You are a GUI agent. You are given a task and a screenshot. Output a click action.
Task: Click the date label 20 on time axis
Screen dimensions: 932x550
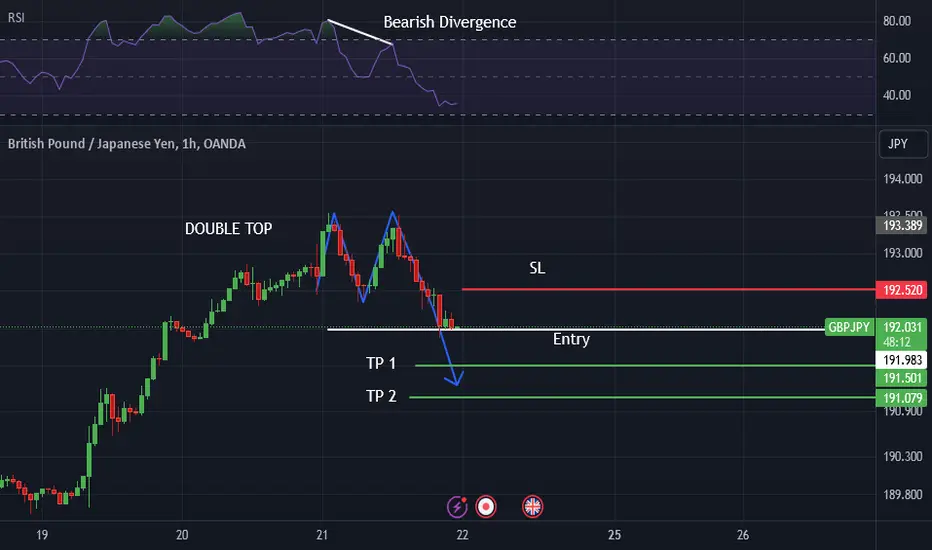182,535
